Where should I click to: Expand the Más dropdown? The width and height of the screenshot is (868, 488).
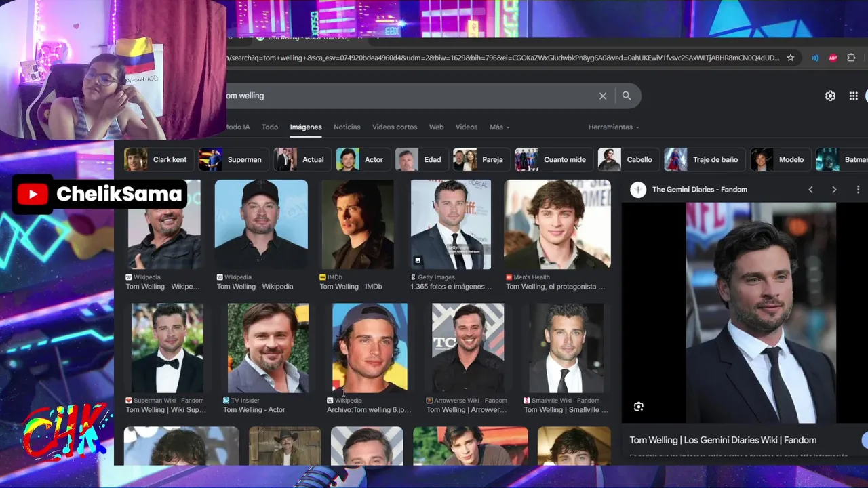pos(500,127)
